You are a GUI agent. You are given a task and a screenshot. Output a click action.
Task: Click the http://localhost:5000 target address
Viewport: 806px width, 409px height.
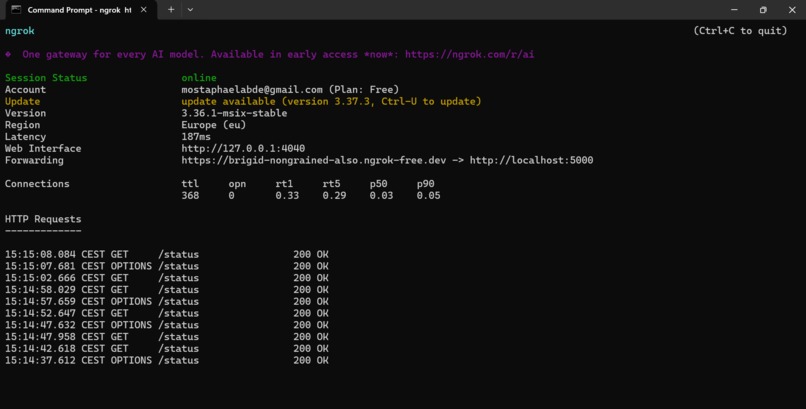click(x=532, y=160)
